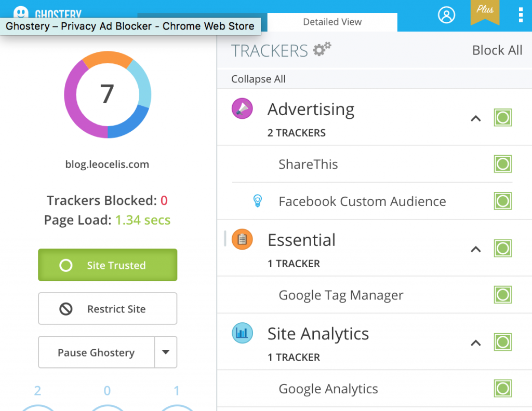
Task: Click the Ghostery ghost logo
Action: [x=21, y=12]
